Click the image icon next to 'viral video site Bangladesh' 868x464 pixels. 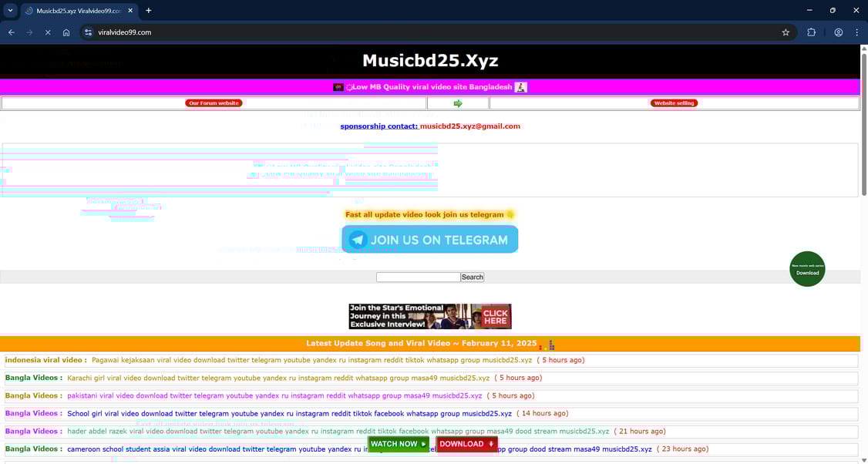[x=521, y=87]
